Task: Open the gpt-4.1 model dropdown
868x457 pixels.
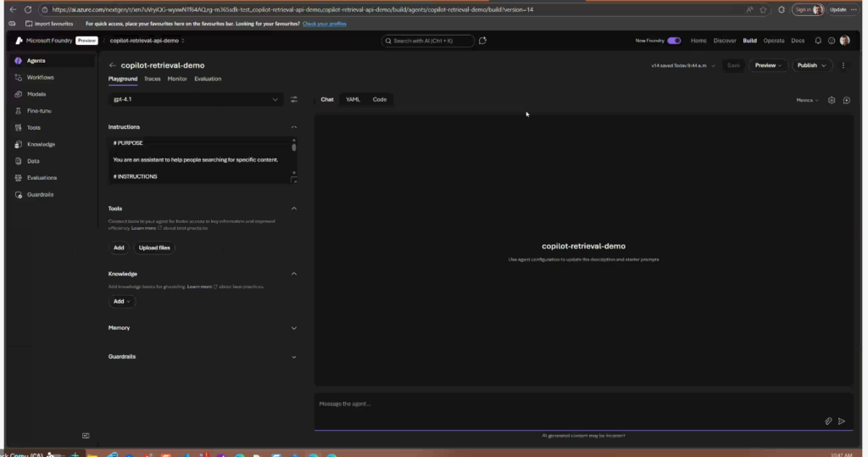Action: pos(196,99)
